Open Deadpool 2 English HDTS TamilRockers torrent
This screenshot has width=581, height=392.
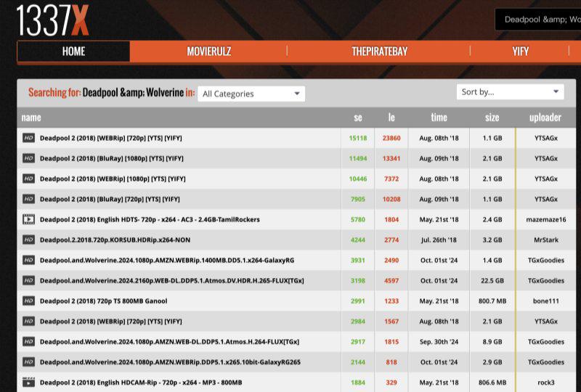click(x=150, y=219)
